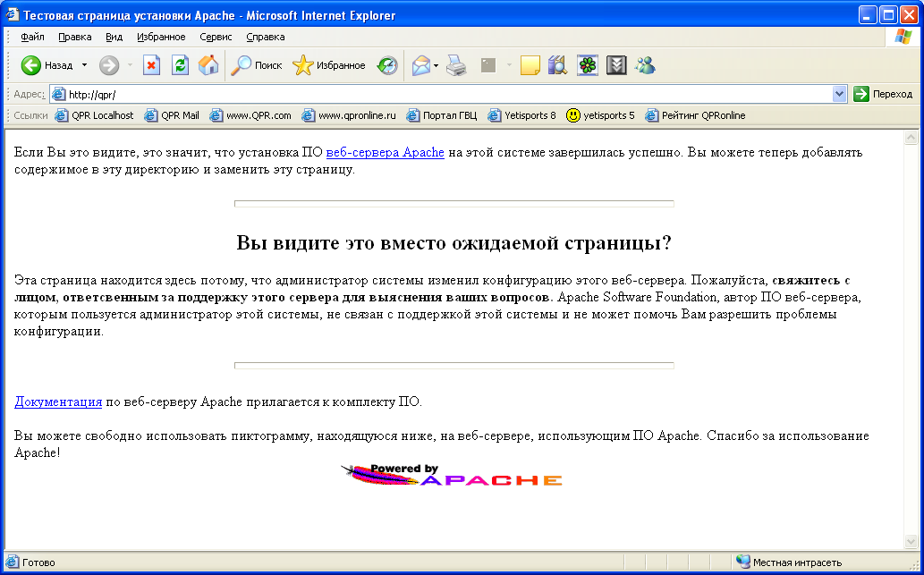Viewport: 924px width, 575px height.
Task: Minimize the Internet Explorer window
Action: coord(868,14)
